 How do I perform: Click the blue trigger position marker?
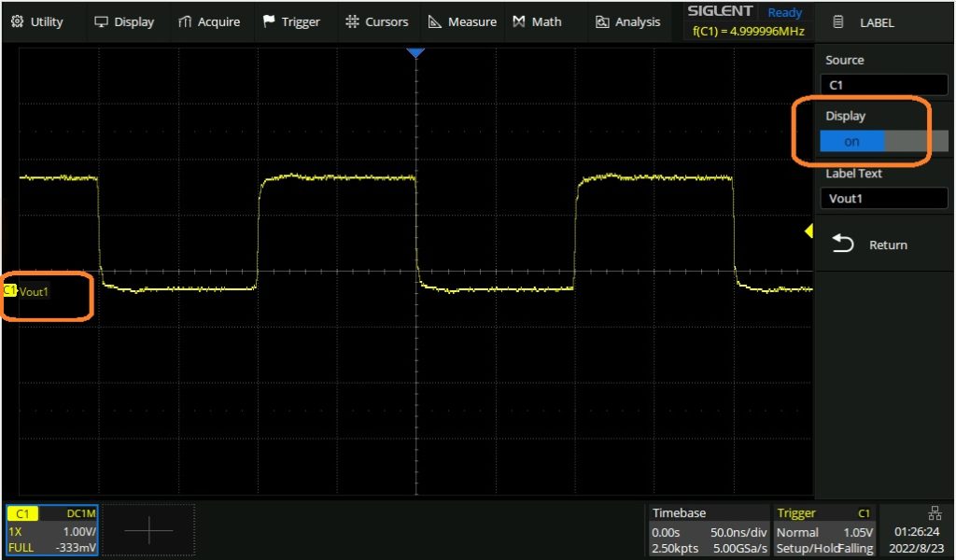(x=416, y=53)
